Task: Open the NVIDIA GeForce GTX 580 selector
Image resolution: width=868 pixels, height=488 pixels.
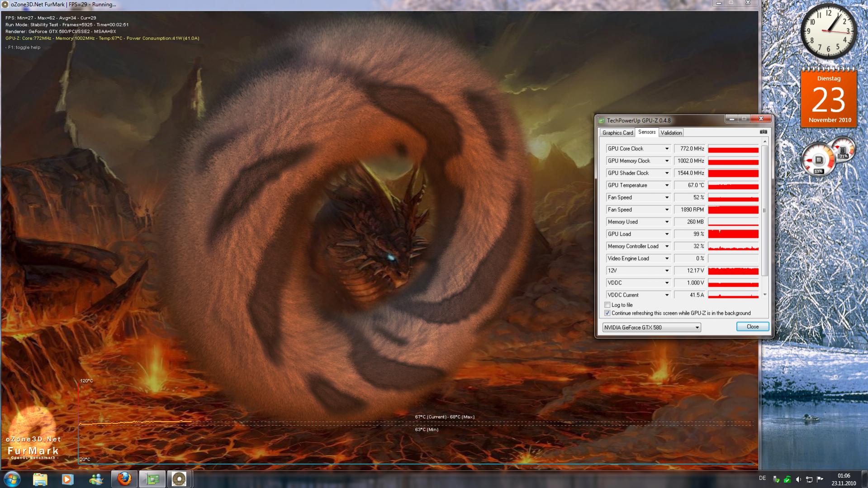Action: pyautogui.click(x=651, y=327)
